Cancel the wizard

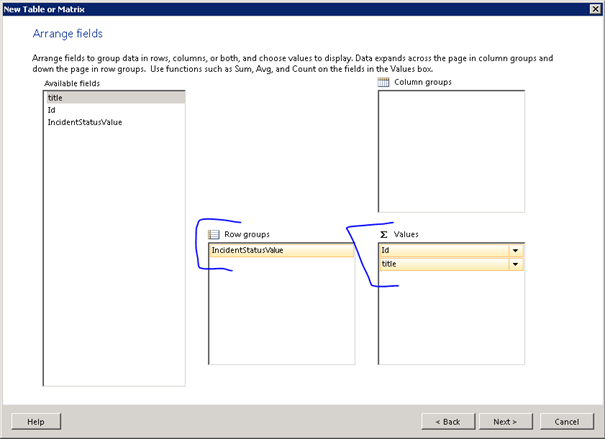click(566, 422)
